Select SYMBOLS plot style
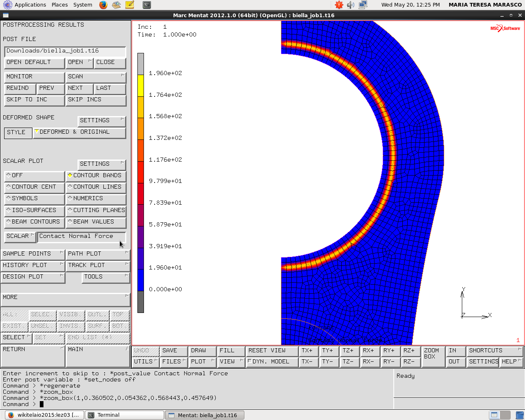Image resolution: width=525 pixels, height=420 pixels. tap(34, 199)
